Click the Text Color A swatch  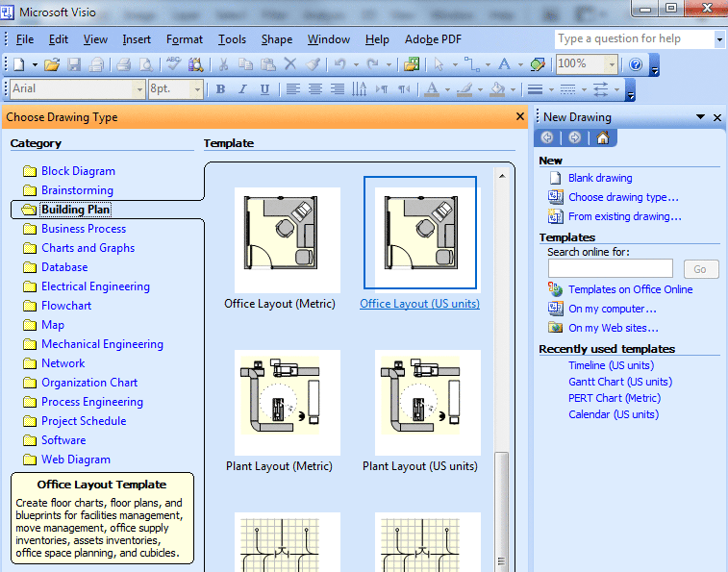coord(432,89)
